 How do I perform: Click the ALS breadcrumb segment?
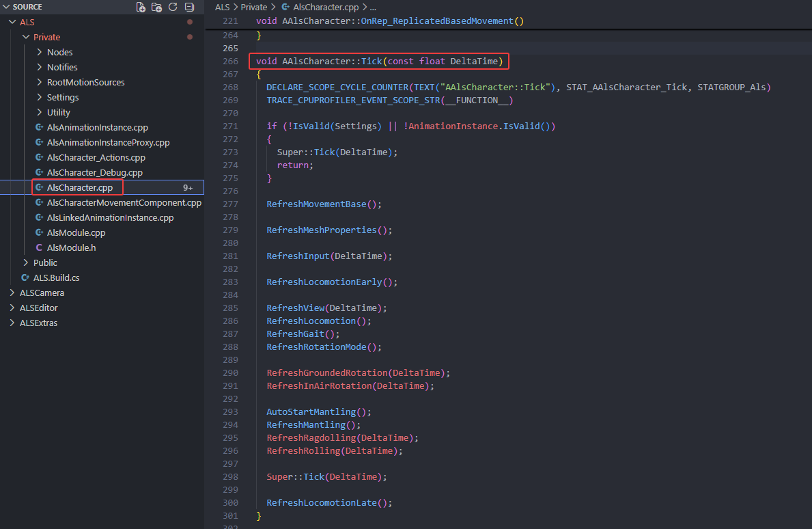tap(222, 7)
